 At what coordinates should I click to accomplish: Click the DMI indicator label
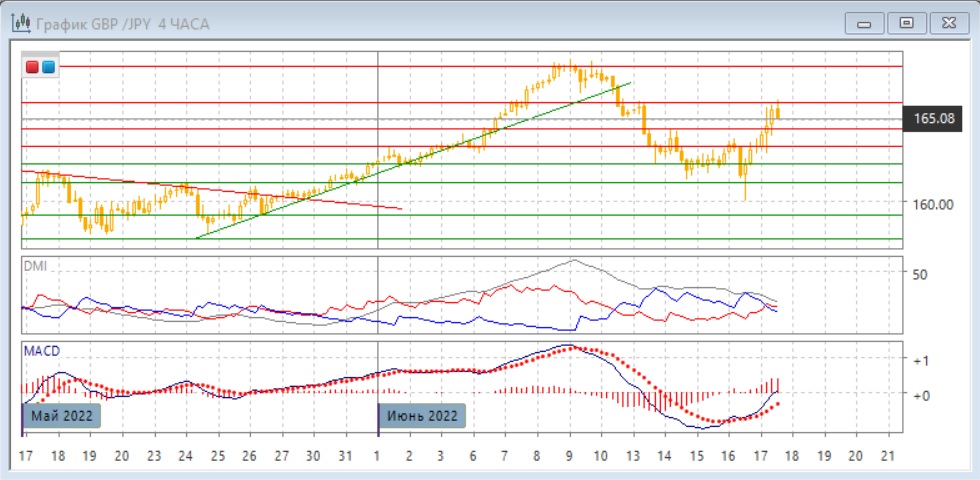point(36,267)
